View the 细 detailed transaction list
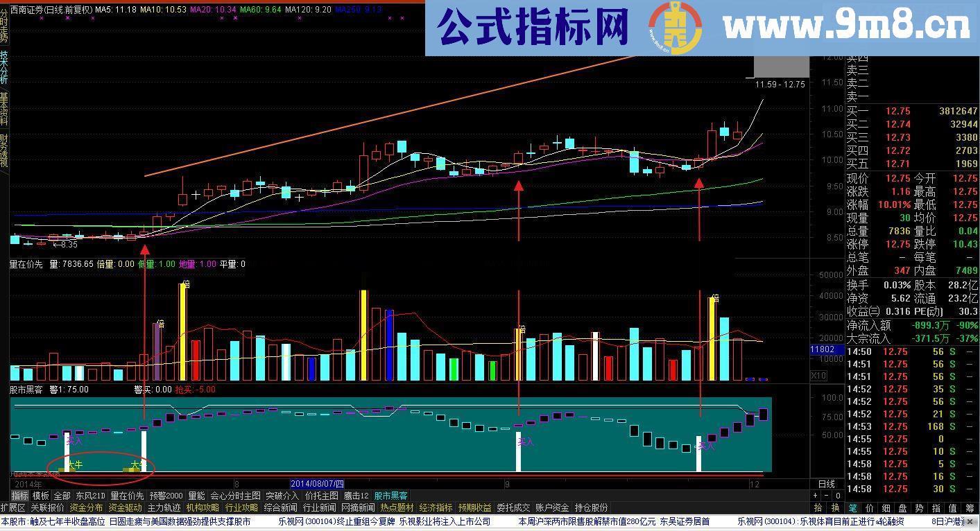Viewport: 980px width, 531px height. coord(886,508)
